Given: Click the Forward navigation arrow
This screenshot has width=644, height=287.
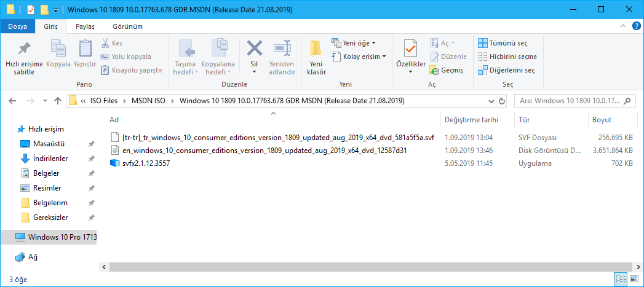Looking at the screenshot, I should coord(30,101).
